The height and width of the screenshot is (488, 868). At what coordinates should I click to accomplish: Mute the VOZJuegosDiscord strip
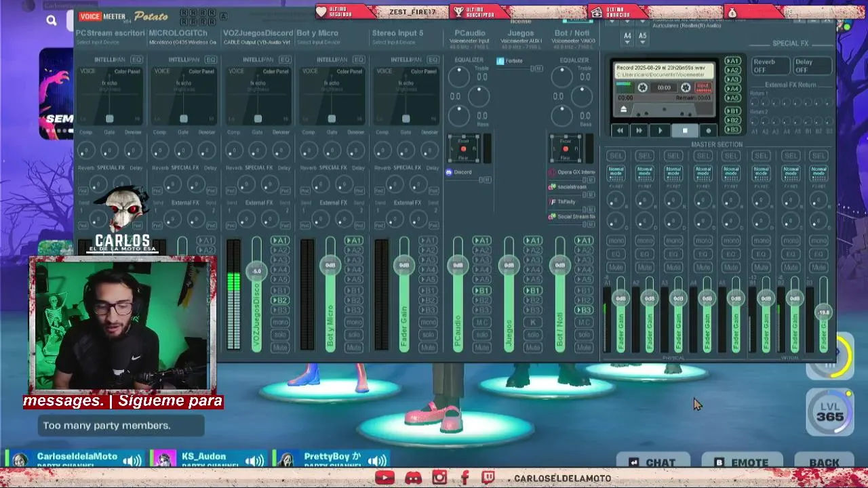pos(280,348)
